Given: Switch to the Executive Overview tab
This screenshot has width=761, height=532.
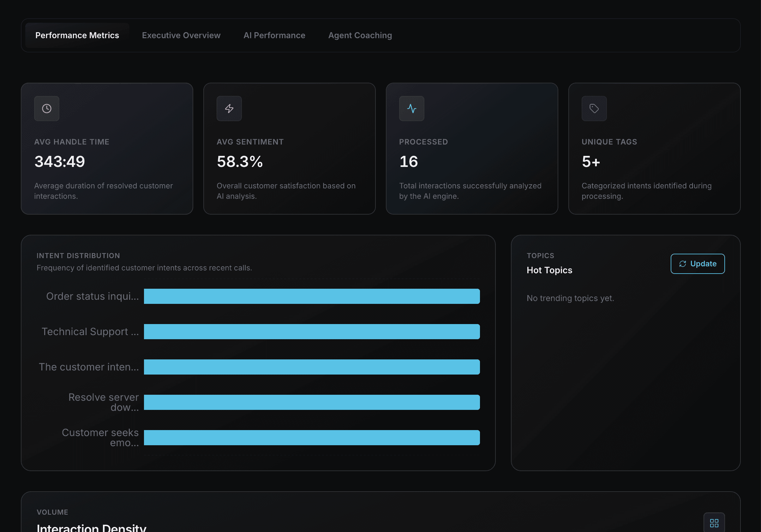Looking at the screenshot, I should (181, 35).
